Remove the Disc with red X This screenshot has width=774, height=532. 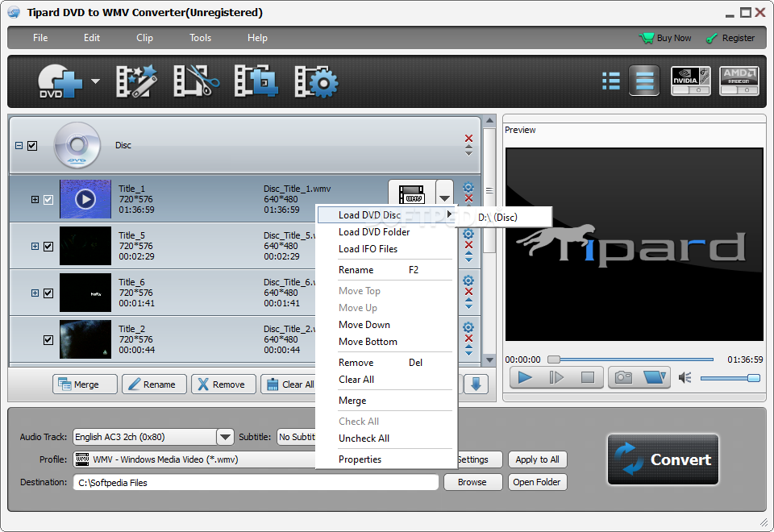tap(469, 138)
